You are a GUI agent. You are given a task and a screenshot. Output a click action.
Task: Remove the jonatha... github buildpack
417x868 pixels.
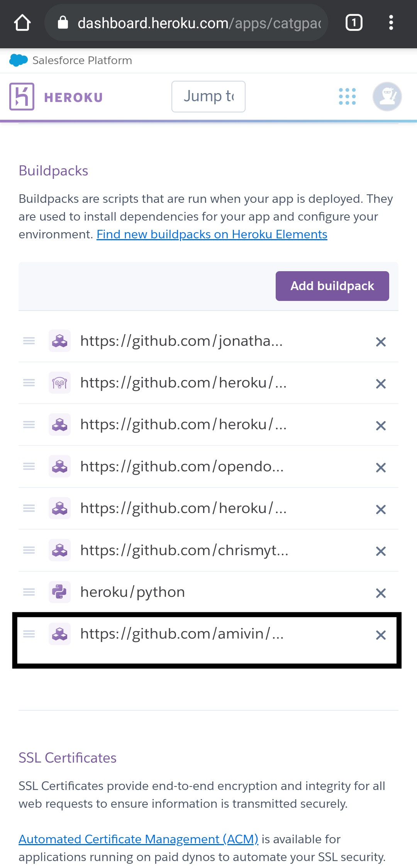pos(381,342)
